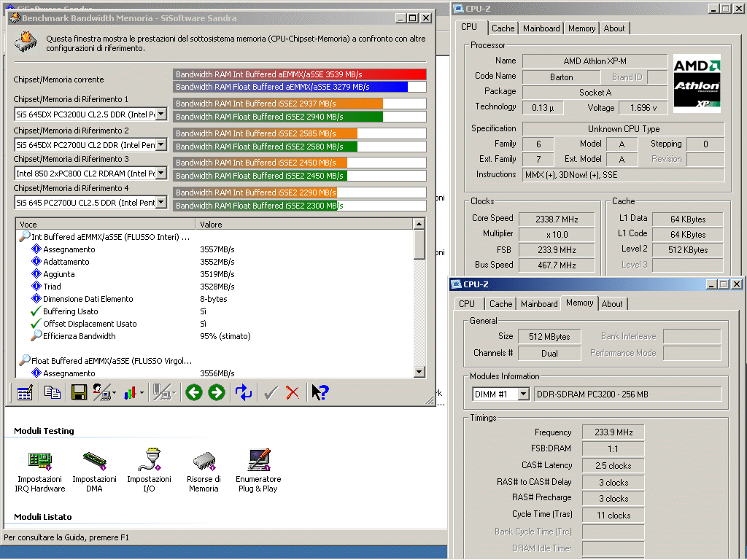
Task: Open dropdown arrow next to bar chart icon
Action: coord(142,393)
